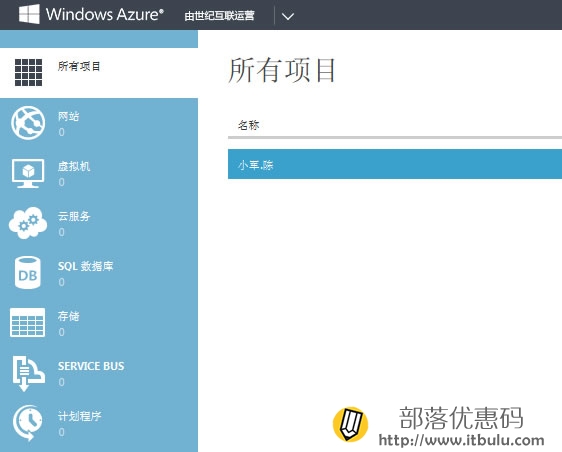Click the count 0 under 计划程序
The height and width of the screenshot is (452, 562).
pyautogui.click(x=62, y=432)
